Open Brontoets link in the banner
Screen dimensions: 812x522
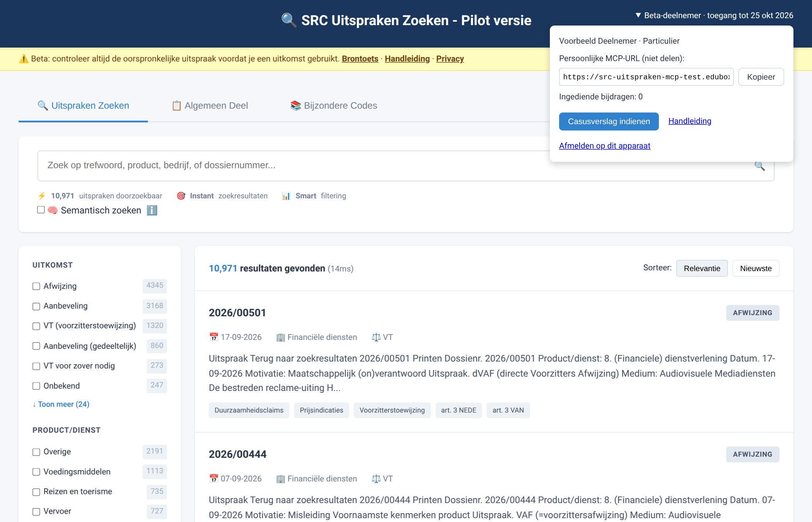pyautogui.click(x=360, y=59)
